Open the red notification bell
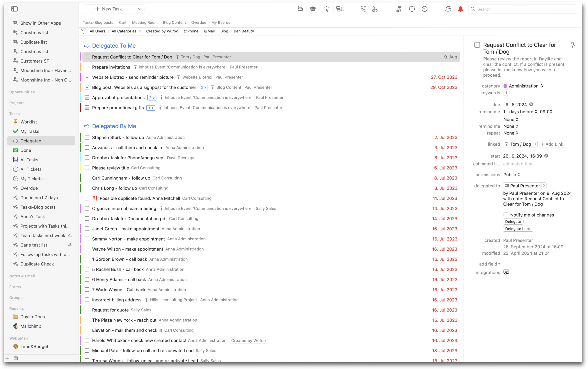 click(460, 9)
